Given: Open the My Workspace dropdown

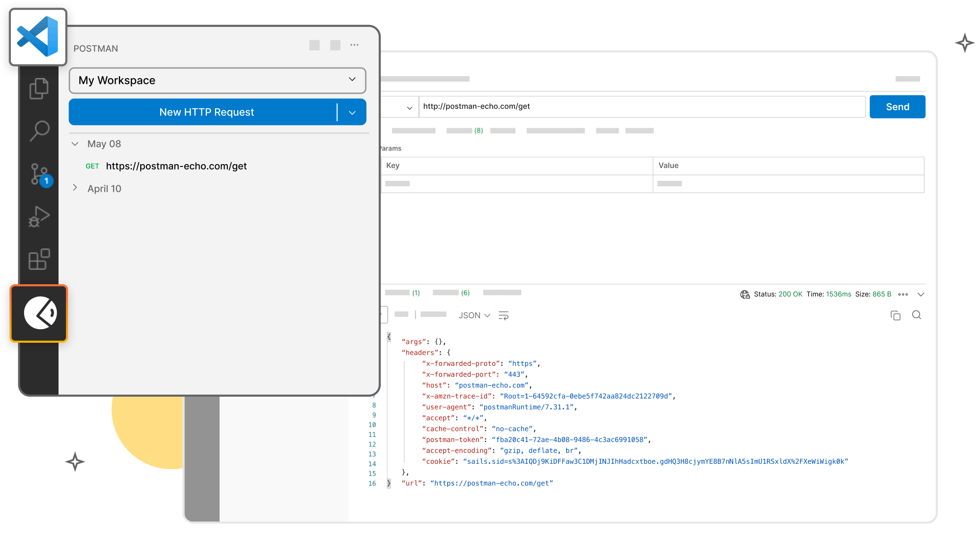Looking at the screenshot, I should coord(217,80).
